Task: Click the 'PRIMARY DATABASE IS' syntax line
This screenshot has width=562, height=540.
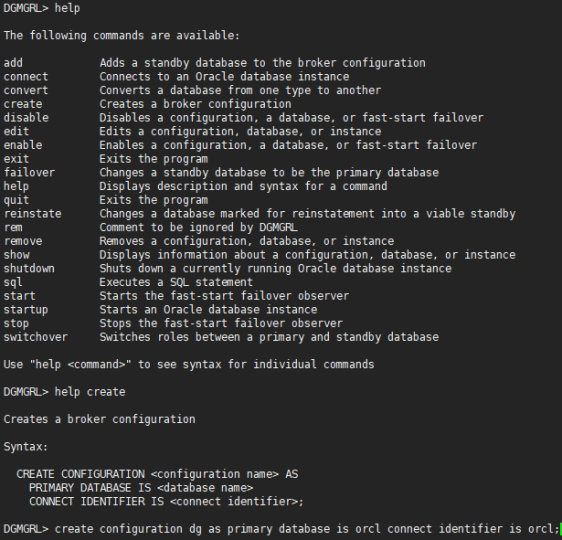Action: [141, 488]
